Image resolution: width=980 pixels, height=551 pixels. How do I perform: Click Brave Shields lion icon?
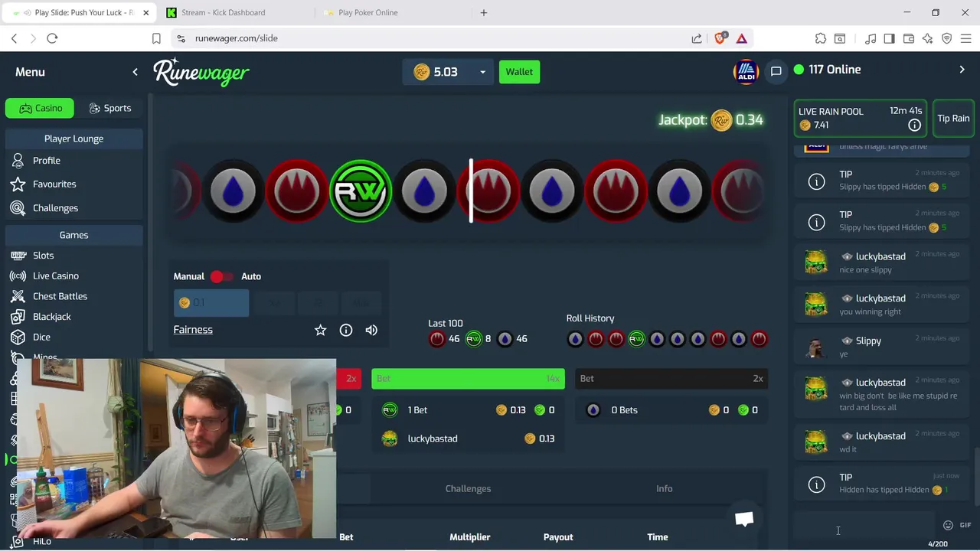720,38
